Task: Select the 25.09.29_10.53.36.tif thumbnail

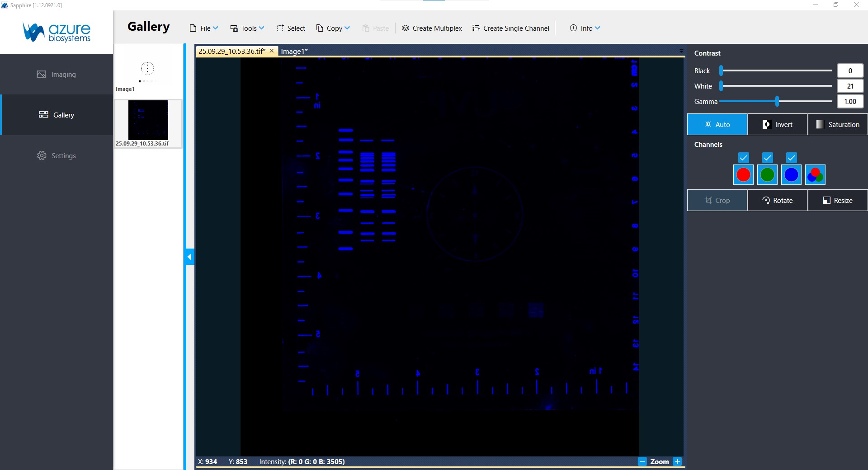Action: [148, 121]
